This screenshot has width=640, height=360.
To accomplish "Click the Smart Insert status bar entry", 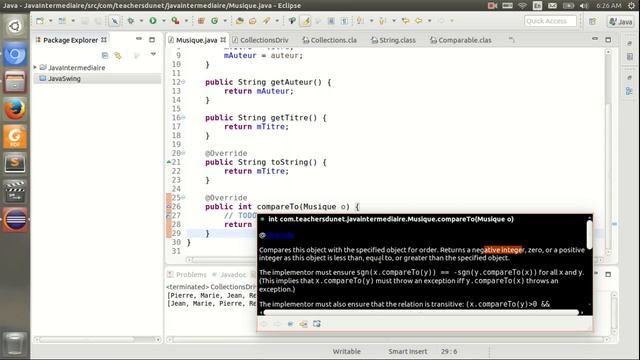I will [x=407, y=351].
